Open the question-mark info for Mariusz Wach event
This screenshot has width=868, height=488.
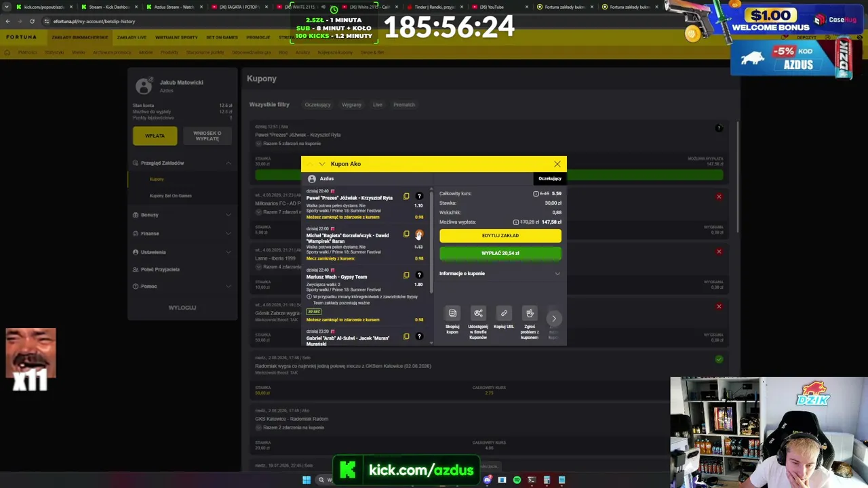pos(419,275)
